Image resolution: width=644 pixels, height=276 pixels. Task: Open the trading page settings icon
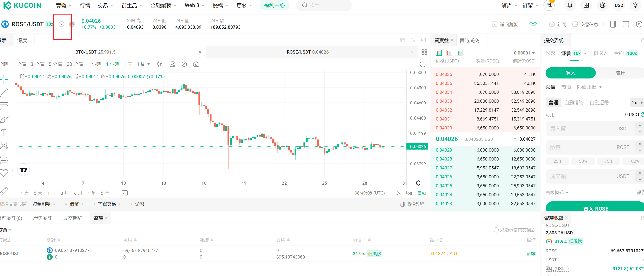point(639,24)
